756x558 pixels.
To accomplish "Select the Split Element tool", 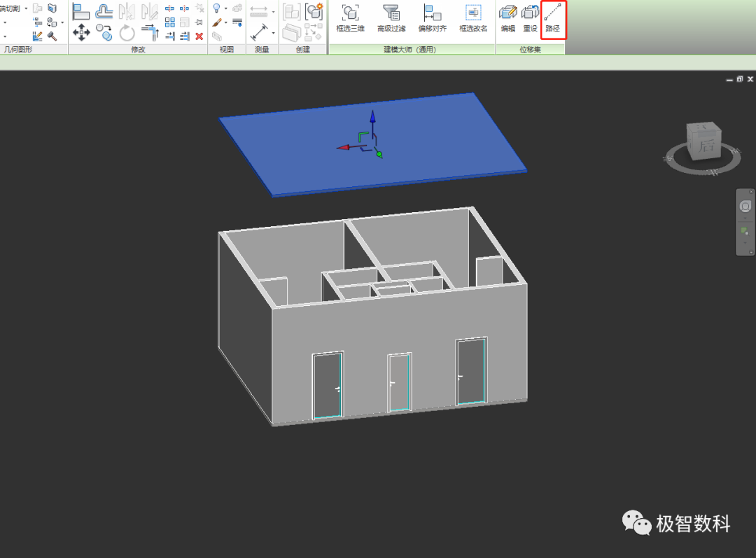I will [169, 8].
